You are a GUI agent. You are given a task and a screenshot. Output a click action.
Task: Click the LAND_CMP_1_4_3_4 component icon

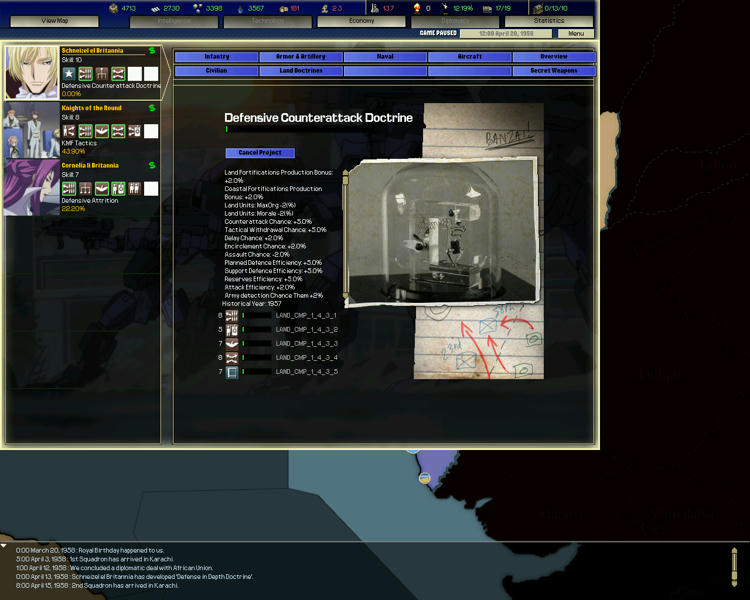232,358
